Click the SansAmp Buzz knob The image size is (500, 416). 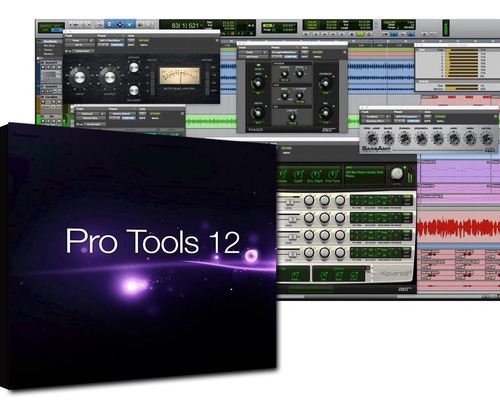point(388,139)
